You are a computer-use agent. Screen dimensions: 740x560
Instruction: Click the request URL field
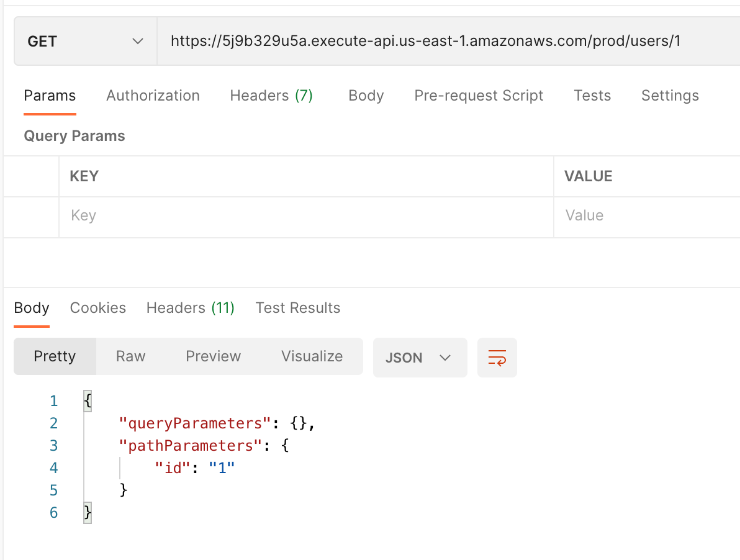pos(435,41)
